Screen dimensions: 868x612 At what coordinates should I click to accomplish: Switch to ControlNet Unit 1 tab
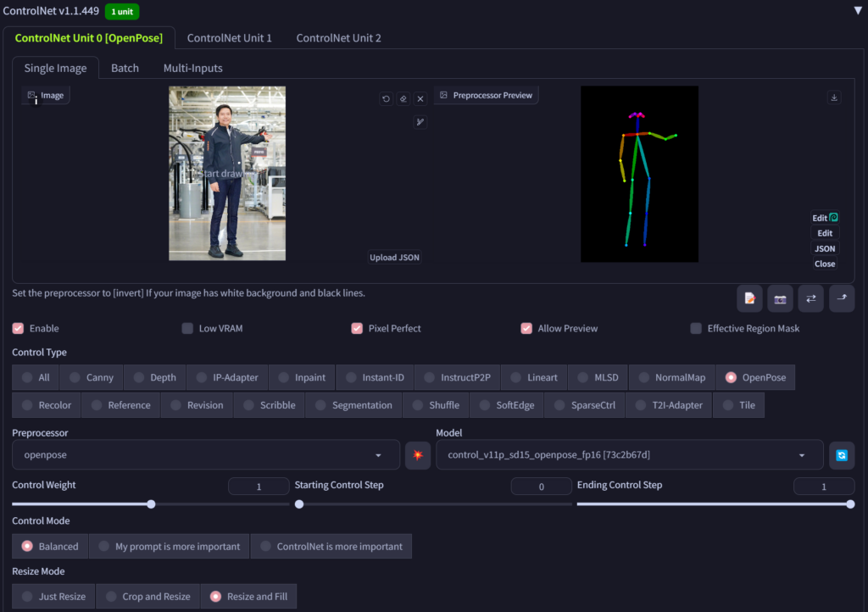point(229,38)
